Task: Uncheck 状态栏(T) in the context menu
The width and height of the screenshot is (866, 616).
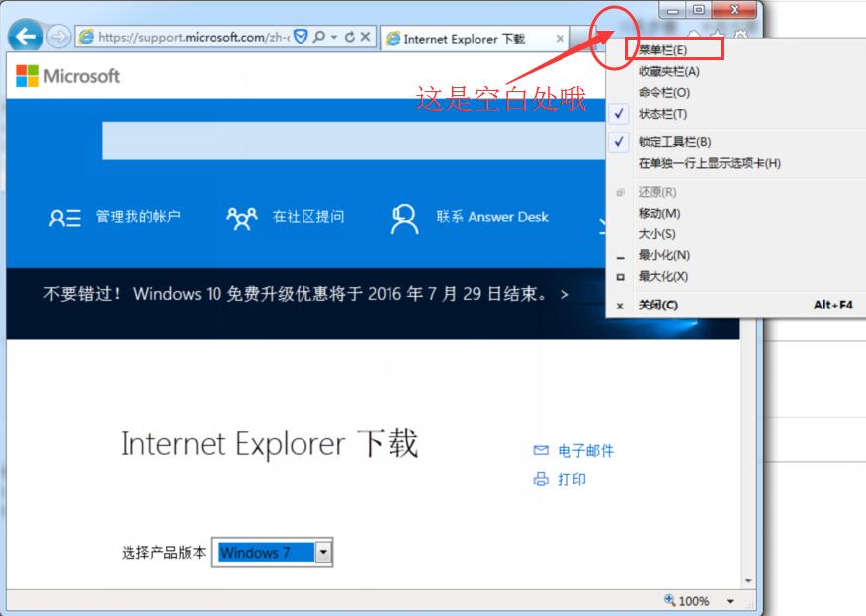Action: [x=737, y=114]
